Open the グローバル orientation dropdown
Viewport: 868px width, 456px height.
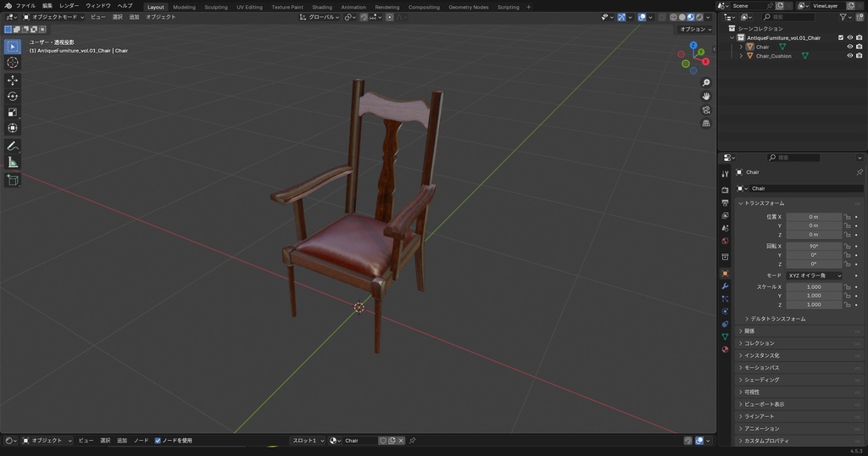coord(320,17)
